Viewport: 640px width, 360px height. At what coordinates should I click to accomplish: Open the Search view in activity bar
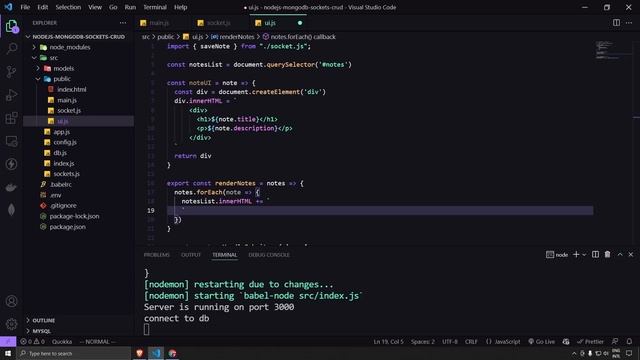point(11,49)
